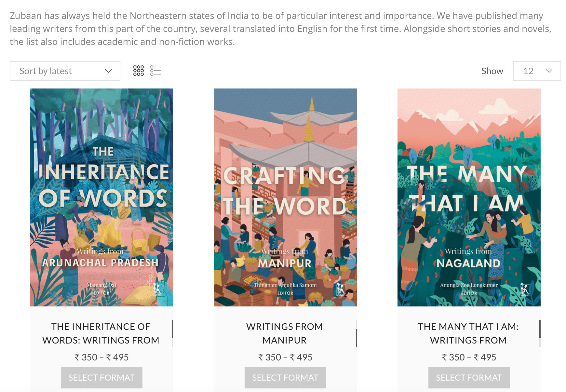Click the Zubaan logo on the Arunachal cover
The height and width of the screenshot is (392, 566).
[157, 289]
